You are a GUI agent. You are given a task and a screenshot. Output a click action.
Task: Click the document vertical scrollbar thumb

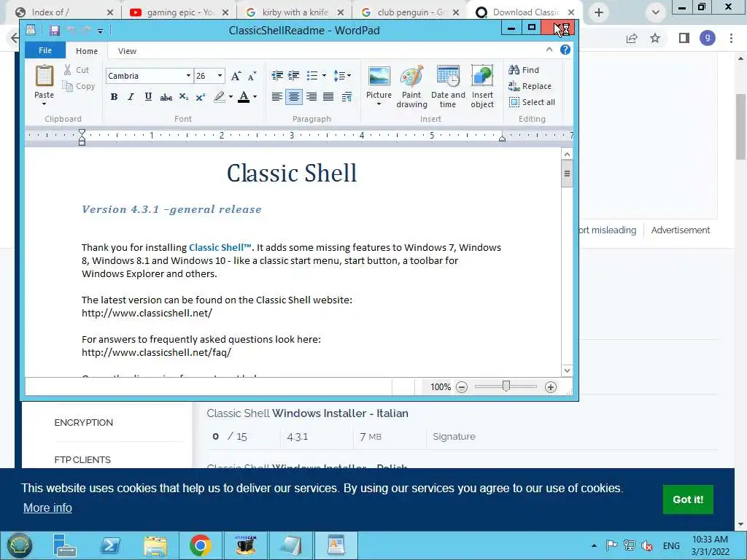567,174
